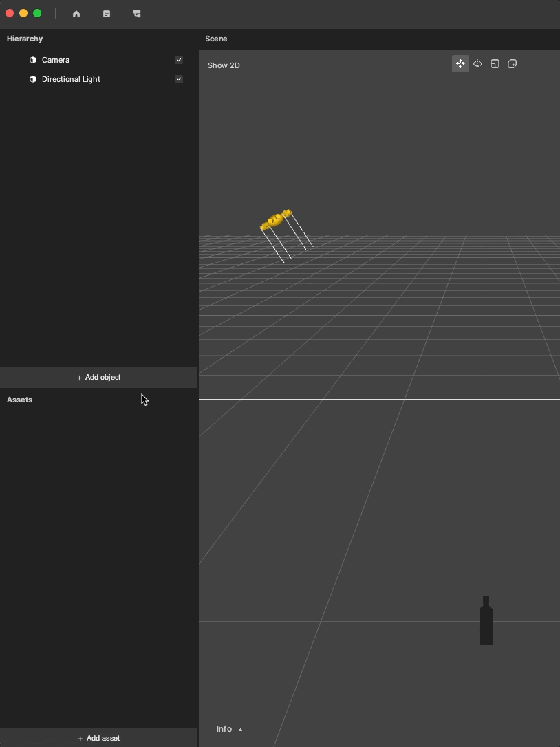Click the cube icon beside Camera
560x747 pixels.
(33, 60)
